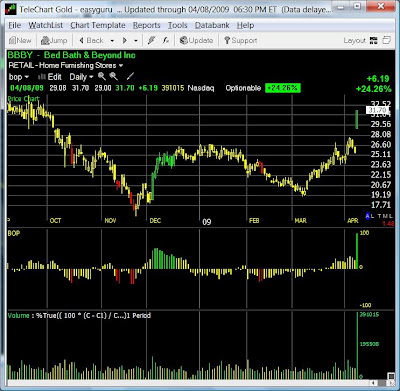The width and height of the screenshot is (400, 391).
Task: Click the Update button
Action: pyautogui.click(x=196, y=41)
